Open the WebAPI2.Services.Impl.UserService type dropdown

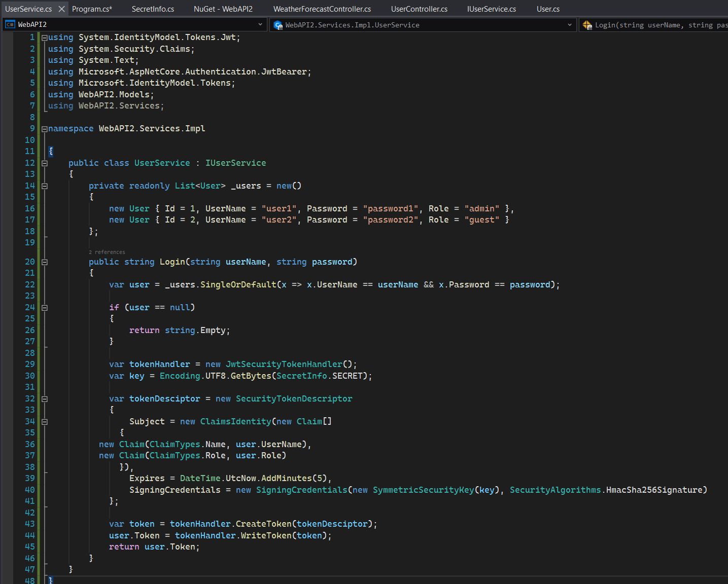pyautogui.click(x=423, y=25)
